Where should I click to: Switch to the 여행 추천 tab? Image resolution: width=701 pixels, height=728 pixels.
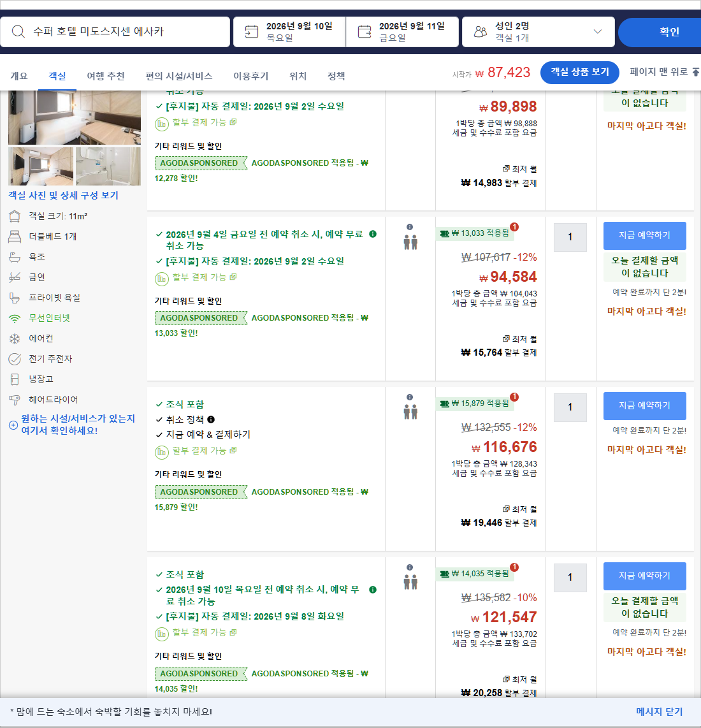click(x=106, y=76)
